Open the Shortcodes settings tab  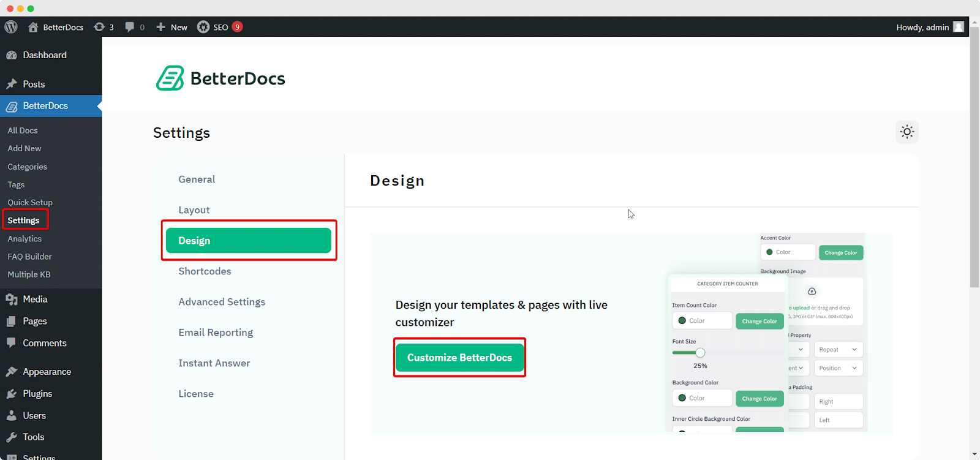[205, 271]
